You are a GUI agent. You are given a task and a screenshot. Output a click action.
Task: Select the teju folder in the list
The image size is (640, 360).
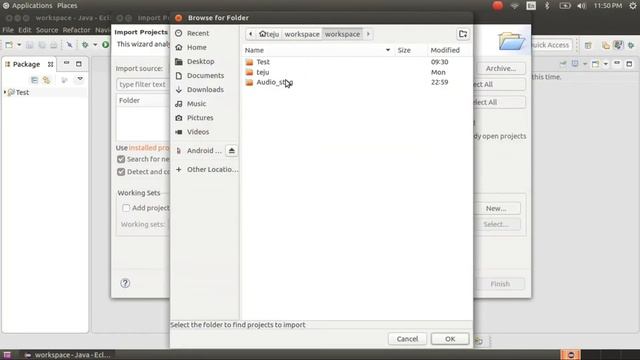coord(262,72)
